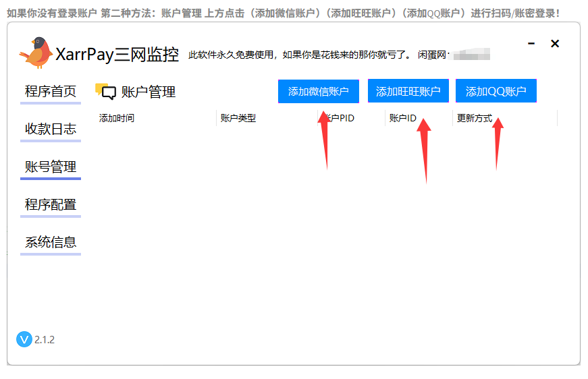Image resolution: width=588 pixels, height=379 pixels.
Task: Click the chat bubble icon beside 账户管理
Action: click(108, 92)
